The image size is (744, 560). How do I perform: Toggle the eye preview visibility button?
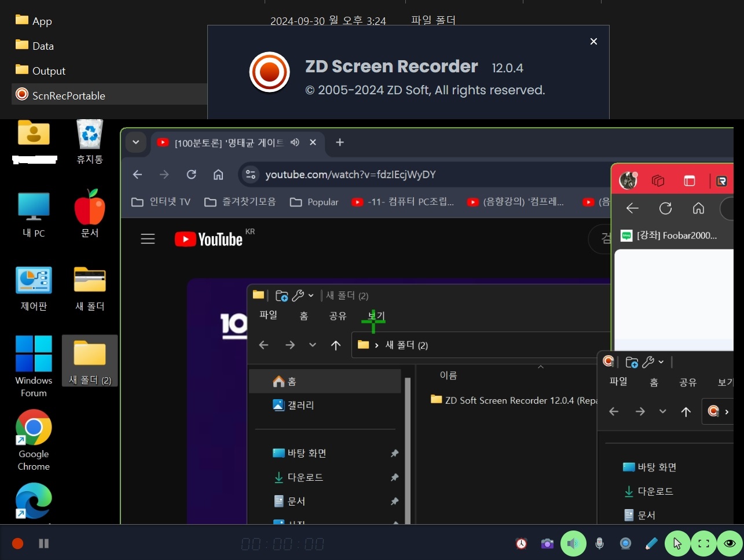tap(730, 543)
